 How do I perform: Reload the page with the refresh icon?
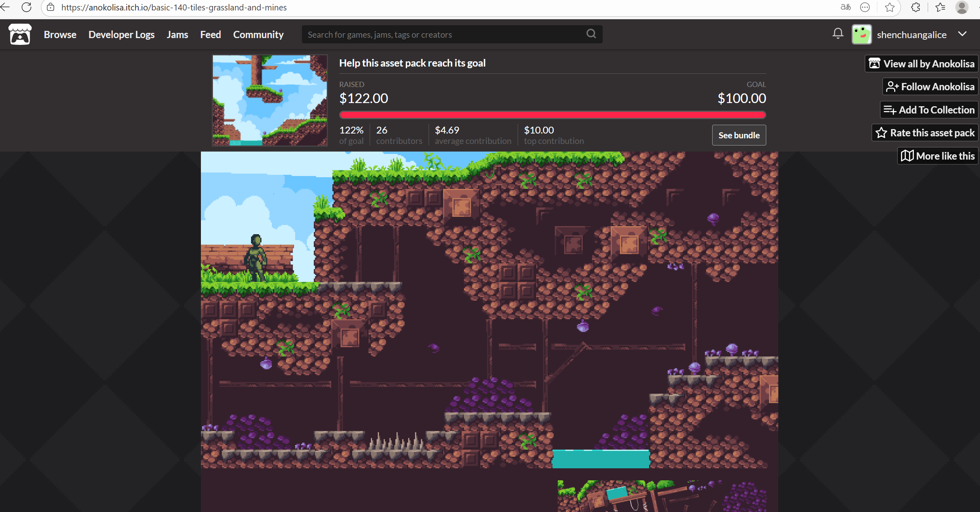click(x=27, y=7)
